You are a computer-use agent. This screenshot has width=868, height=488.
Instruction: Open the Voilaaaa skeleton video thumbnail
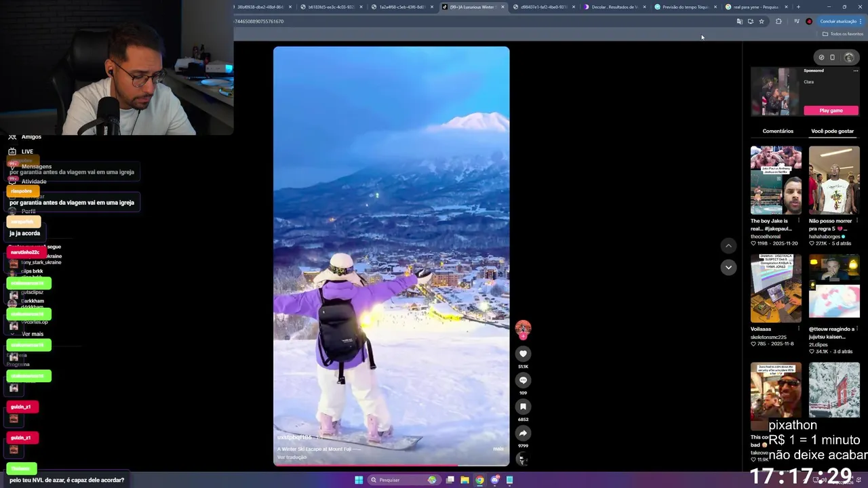[776, 288]
